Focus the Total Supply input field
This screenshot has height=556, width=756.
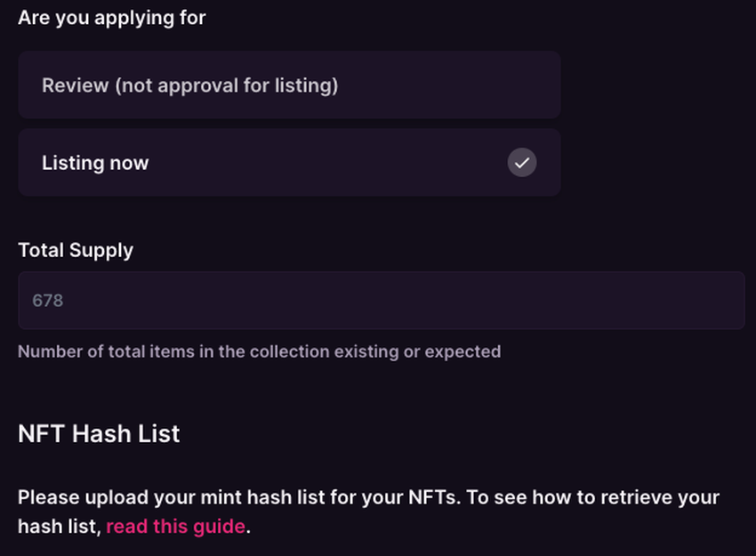(381, 301)
